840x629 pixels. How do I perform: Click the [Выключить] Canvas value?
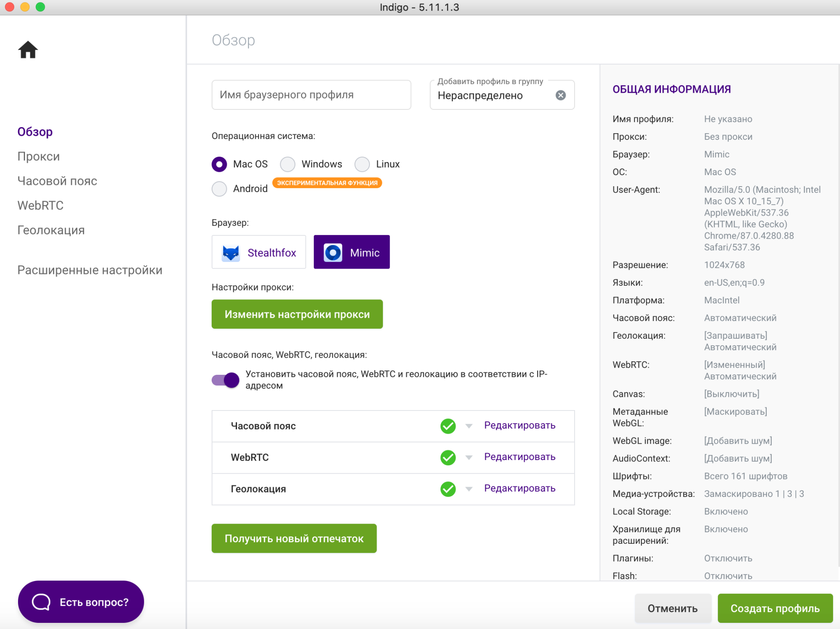[x=732, y=394]
